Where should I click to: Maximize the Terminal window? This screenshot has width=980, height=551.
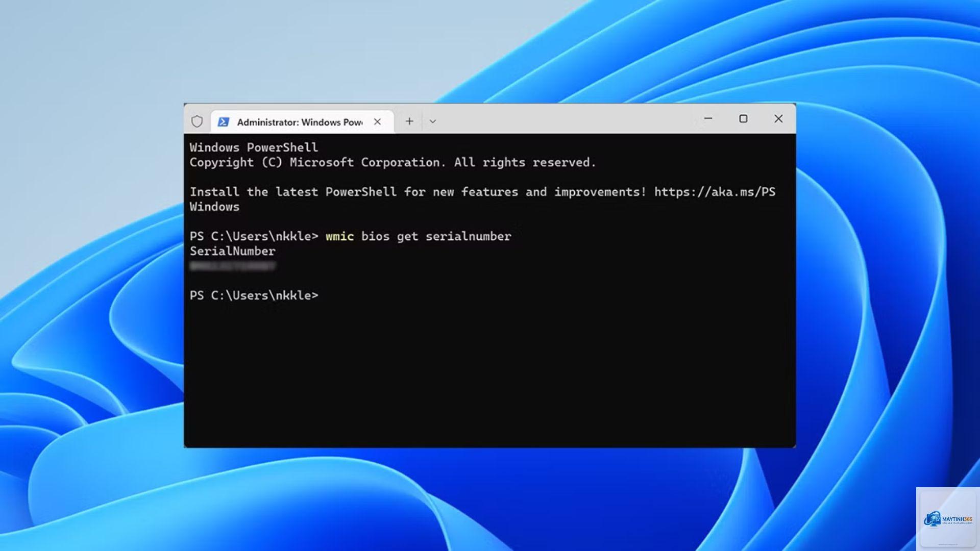pos(743,118)
